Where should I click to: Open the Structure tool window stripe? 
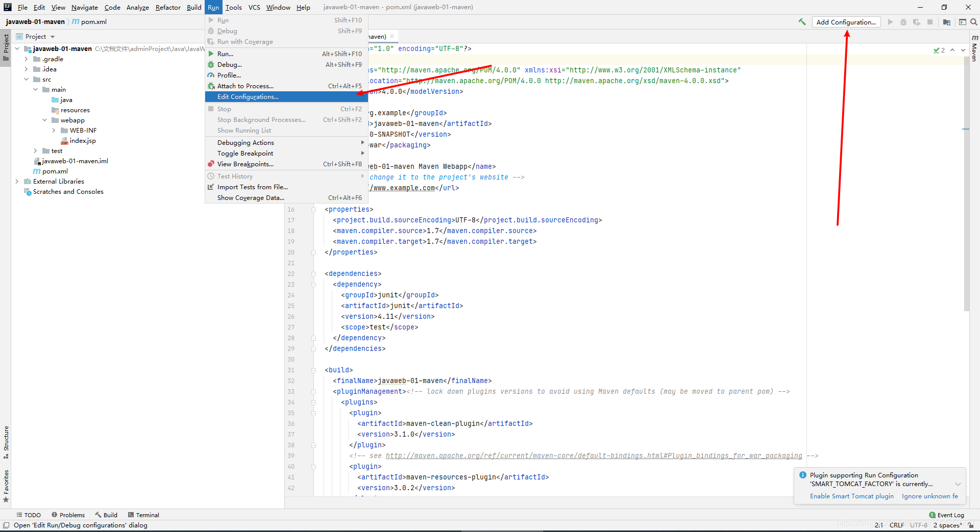6,442
